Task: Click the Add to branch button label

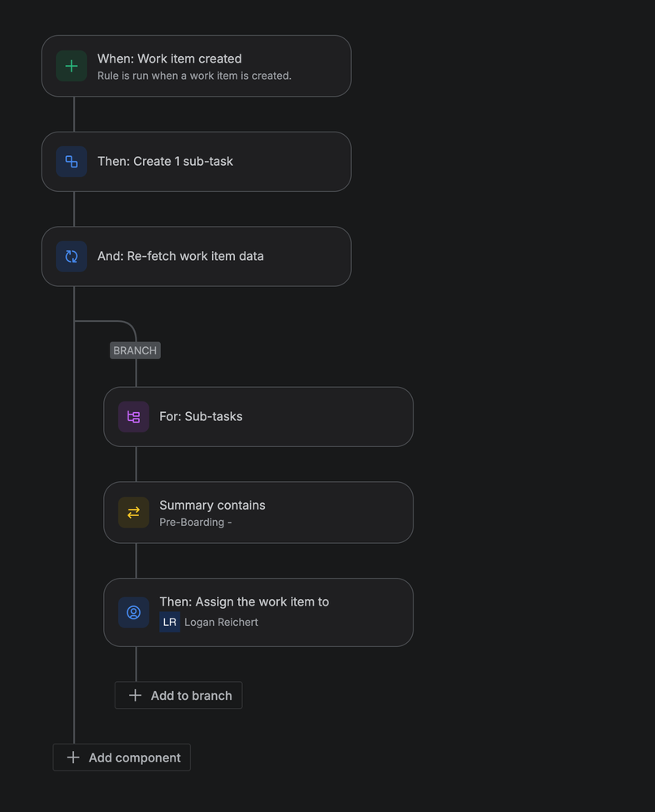Action: 191,696
